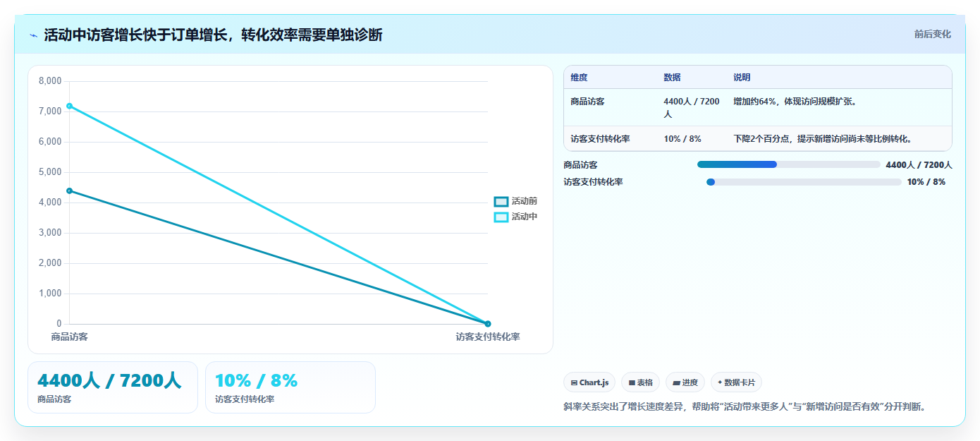The height and width of the screenshot is (441, 980).
Task: Click the explanation 增加约64%，体现访问规模扩张
Action: 795,102
